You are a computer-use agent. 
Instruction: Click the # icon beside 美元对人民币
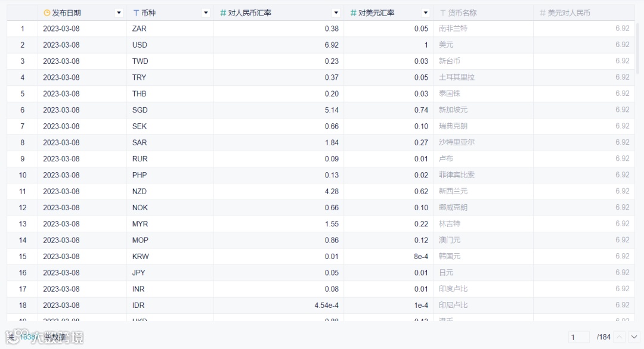[543, 13]
